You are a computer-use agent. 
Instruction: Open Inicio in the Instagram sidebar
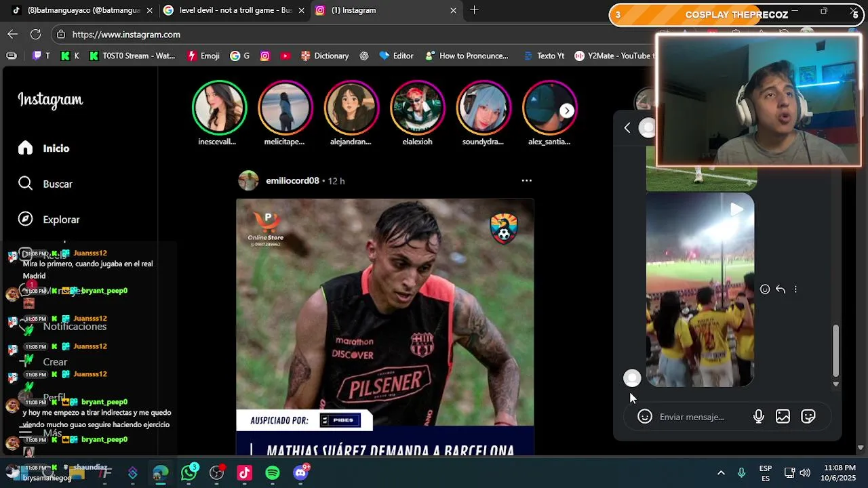(45, 148)
